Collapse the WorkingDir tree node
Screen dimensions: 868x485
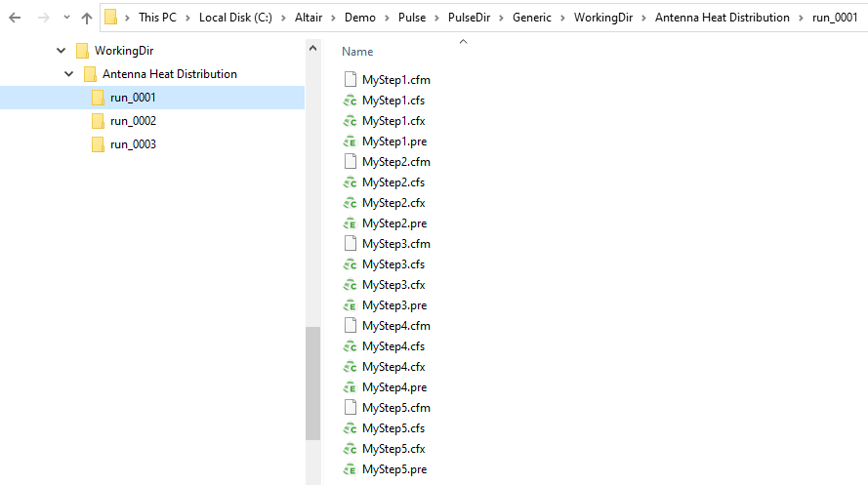pyautogui.click(x=61, y=51)
